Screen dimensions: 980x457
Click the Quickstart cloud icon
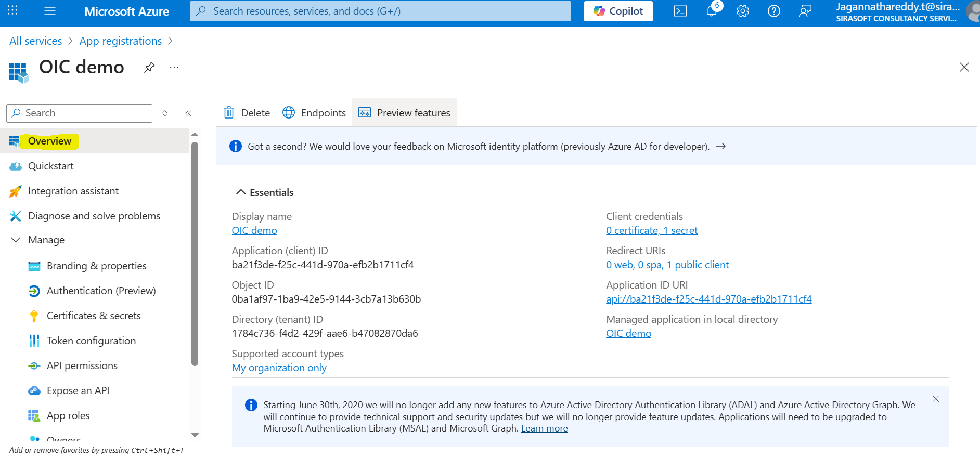pos(16,166)
